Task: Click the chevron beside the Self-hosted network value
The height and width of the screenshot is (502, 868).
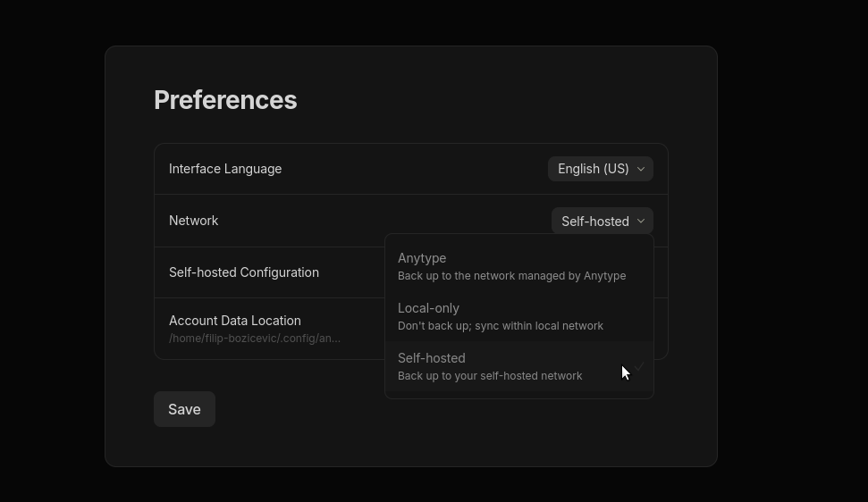Action: 640,222
